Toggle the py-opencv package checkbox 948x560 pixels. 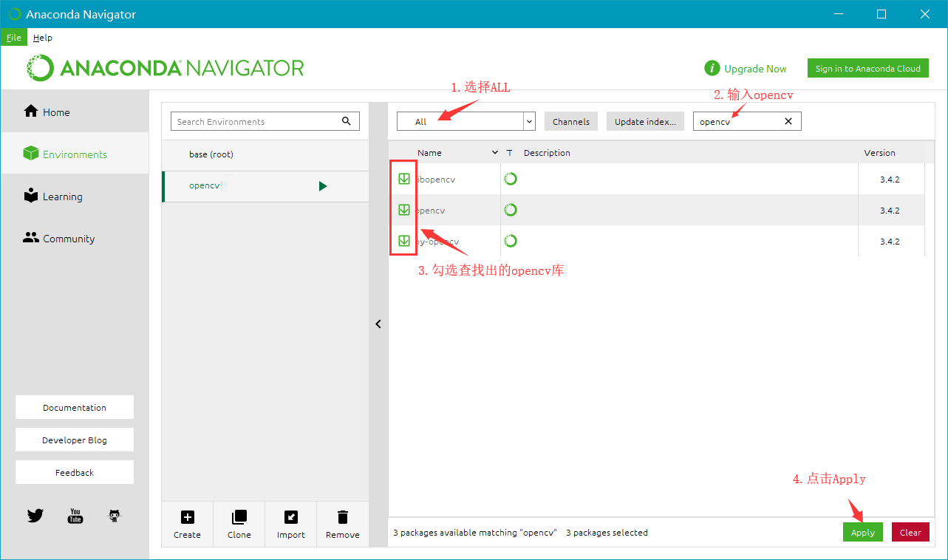pyautogui.click(x=403, y=240)
